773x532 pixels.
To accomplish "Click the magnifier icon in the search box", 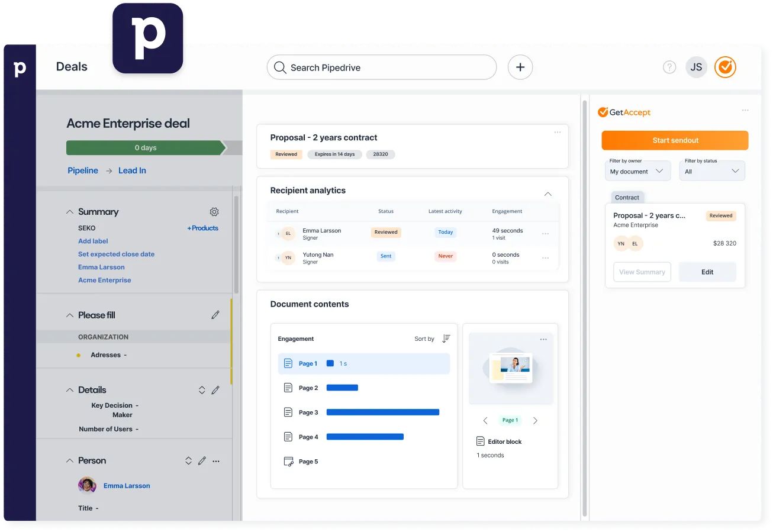I will point(280,67).
